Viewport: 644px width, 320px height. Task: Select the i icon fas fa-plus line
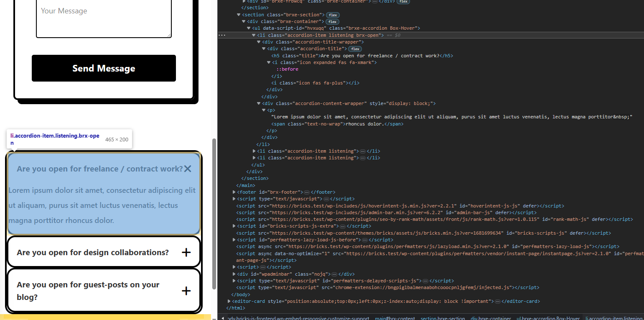[315, 83]
